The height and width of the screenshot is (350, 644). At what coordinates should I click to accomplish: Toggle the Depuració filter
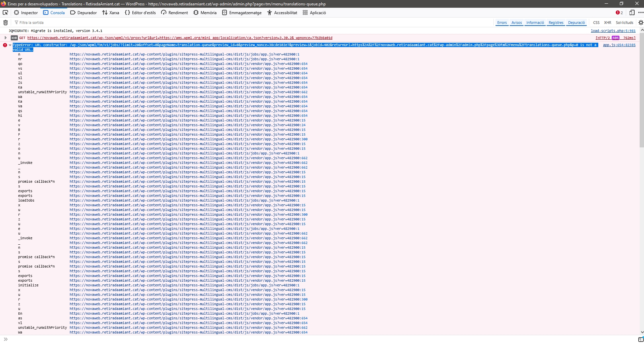pyautogui.click(x=576, y=23)
